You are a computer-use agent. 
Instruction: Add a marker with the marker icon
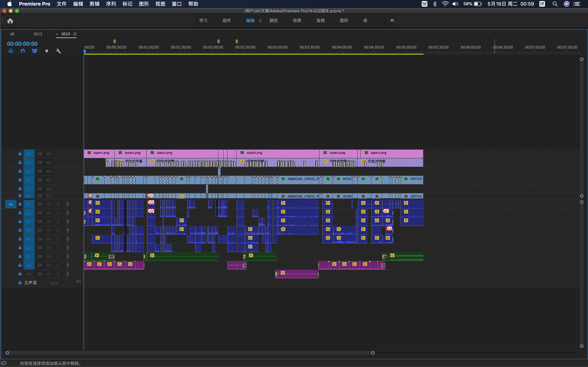coord(47,51)
